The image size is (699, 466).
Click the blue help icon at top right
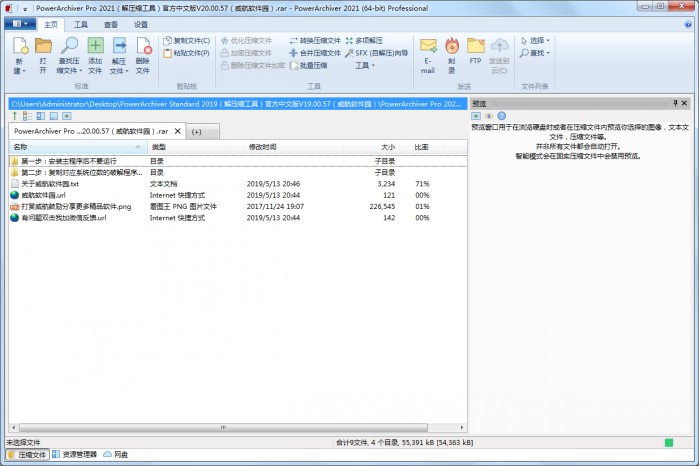pyautogui.click(x=688, y=25)
